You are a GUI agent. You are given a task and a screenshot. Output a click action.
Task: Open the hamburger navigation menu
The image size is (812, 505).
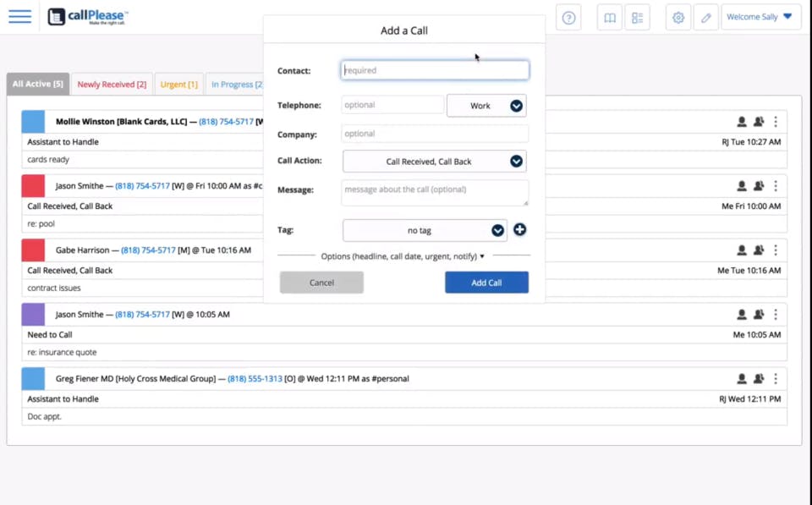(20, 17)
